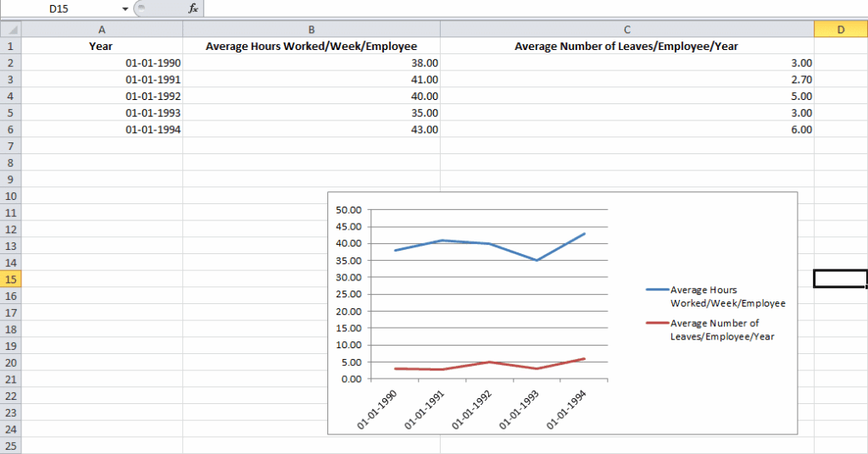The image size is (868, 454).
Task: Select cell with value 35.00
Action: [311, 113]
